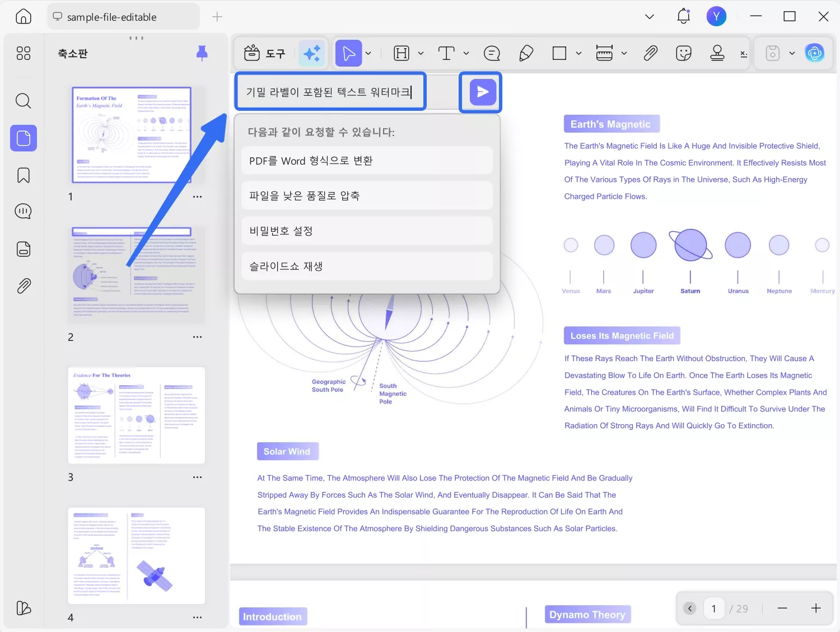Click the Dynamo Theory heading
Image resolution: width=840 pixels, height=632 pixels.
coord(587,615)
